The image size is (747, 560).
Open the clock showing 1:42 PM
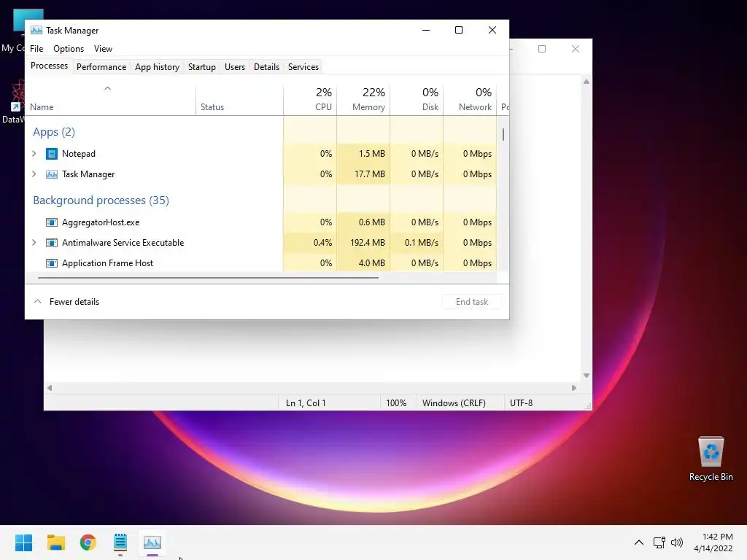tap(713, 542)
